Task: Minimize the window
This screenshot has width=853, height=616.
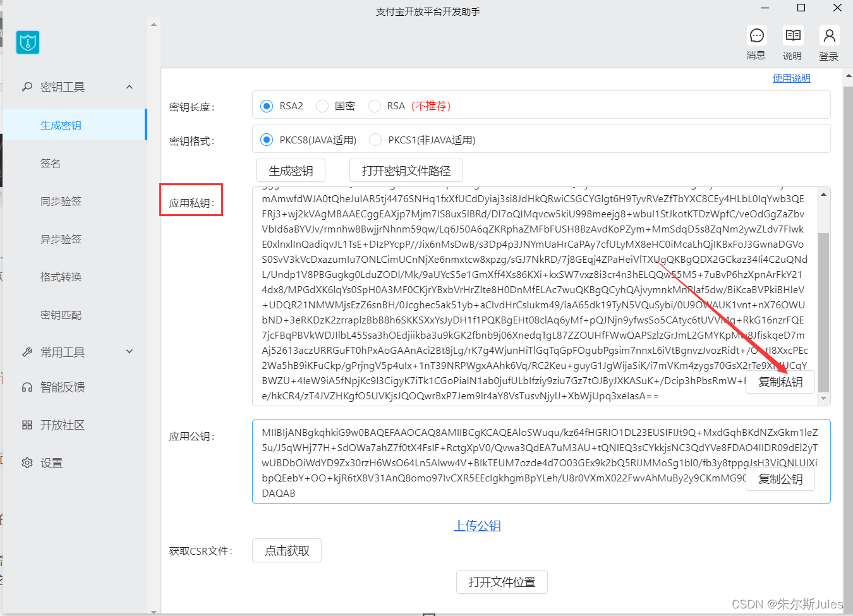Action: pyautogui.click(x=765, y=8)
